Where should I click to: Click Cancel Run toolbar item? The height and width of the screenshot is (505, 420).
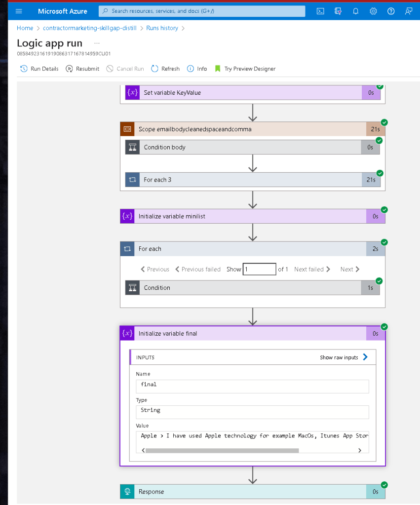coord(125,69)
